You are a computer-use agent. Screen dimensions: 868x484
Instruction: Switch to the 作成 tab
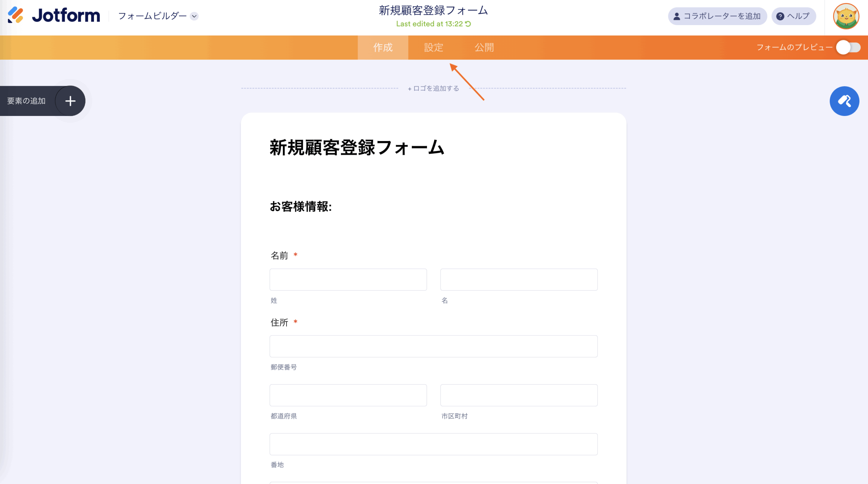[x=383, y=47]
